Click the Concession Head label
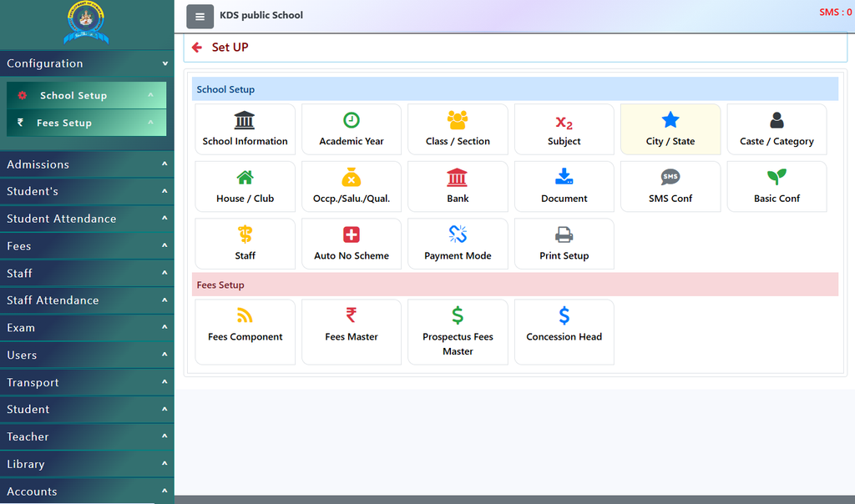This screenshot has height=504, width=855. tap(564, 337)
